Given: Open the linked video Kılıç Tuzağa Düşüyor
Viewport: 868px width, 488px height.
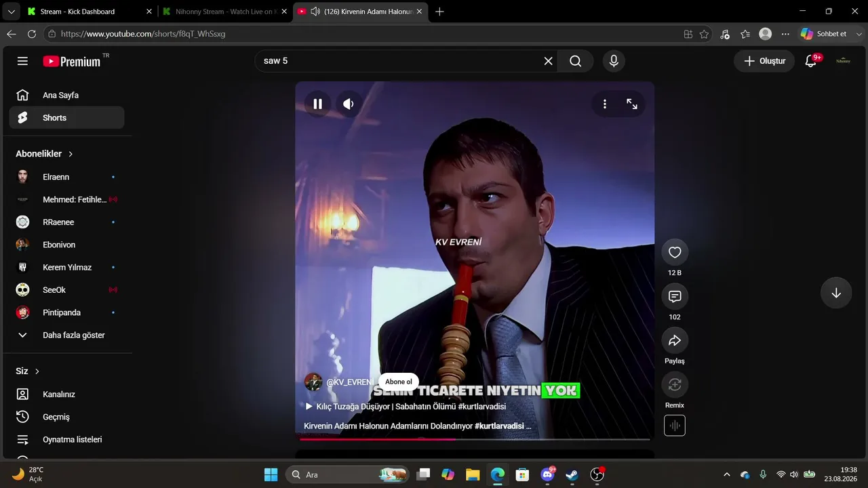Looking at the screenshot, I should pyautogui.click(x=406, y=407).
